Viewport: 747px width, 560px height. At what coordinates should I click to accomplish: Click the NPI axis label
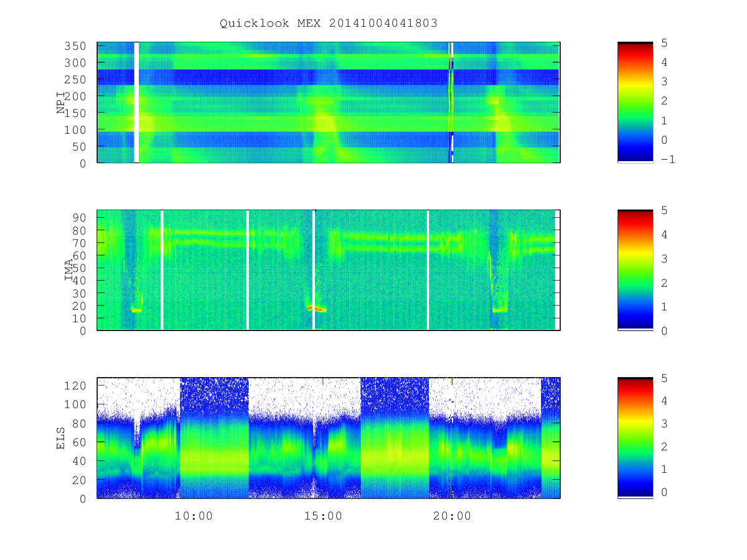tap(61, 103)
